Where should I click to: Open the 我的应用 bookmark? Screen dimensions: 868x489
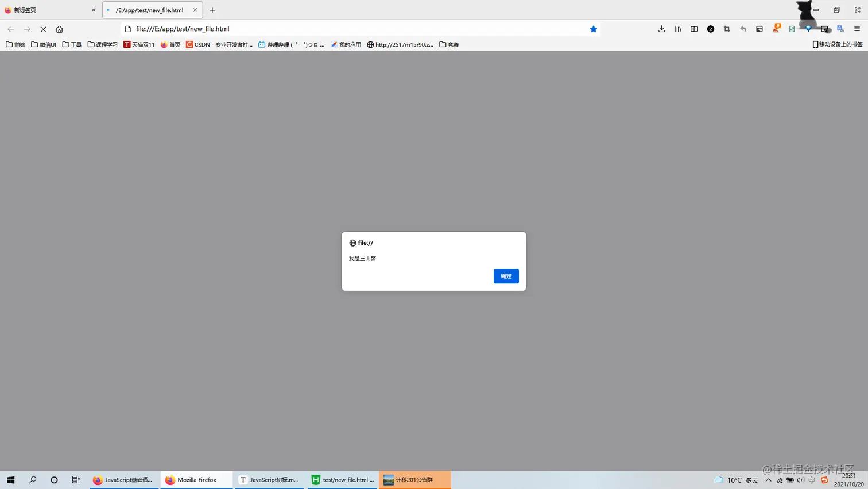(x=346, y=44)
